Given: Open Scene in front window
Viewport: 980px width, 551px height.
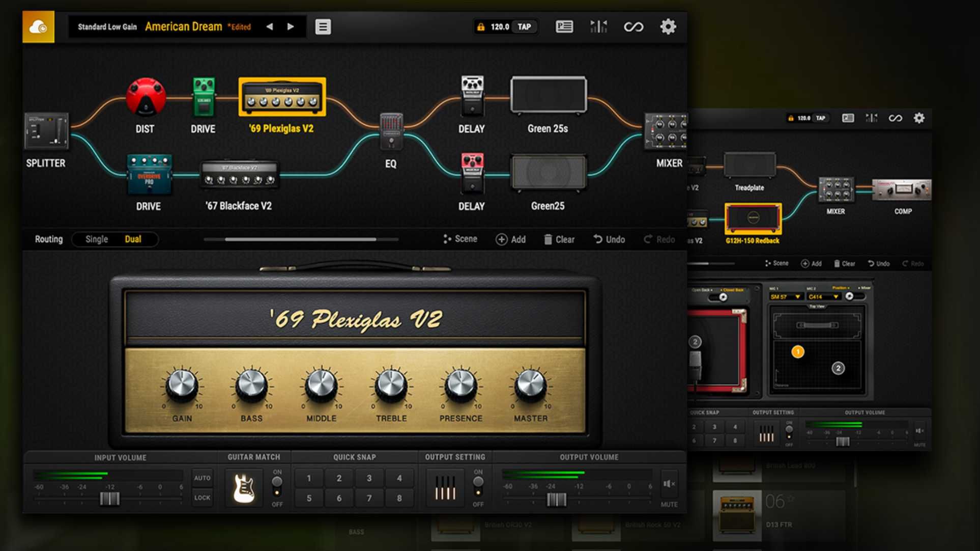Looking at the screenshot, I should pos(460,239).
